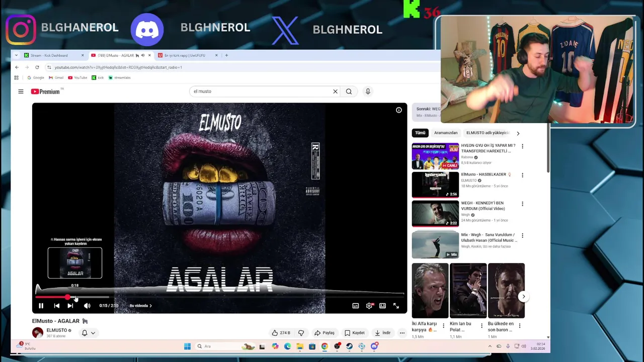The width and height of the screenshot is (644, 362).
Task: Open ELMUSTO channel name link
Action: (x=56, y=330)
